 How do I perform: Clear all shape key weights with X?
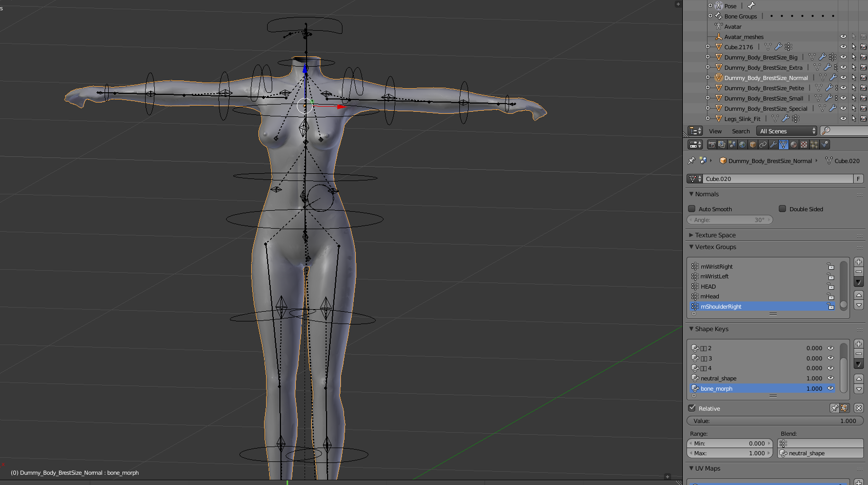tap(859, 408)
